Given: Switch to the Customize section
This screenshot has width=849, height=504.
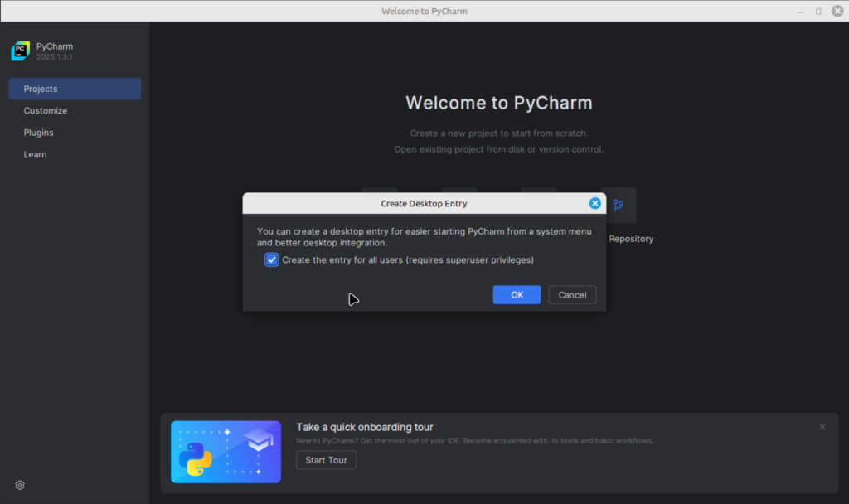Looking at the screenshot, I should click(45, 110).
